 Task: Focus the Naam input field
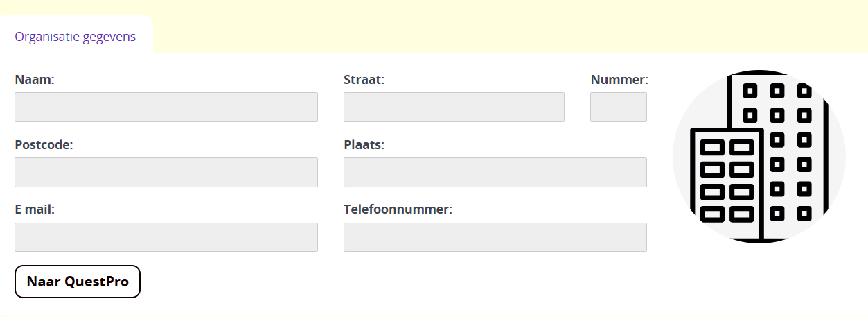[x=166, y=108]
